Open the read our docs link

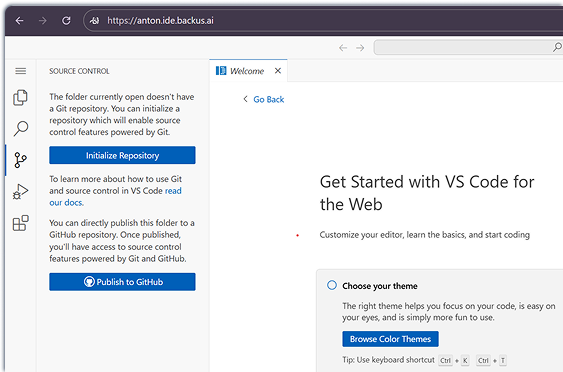173,191
